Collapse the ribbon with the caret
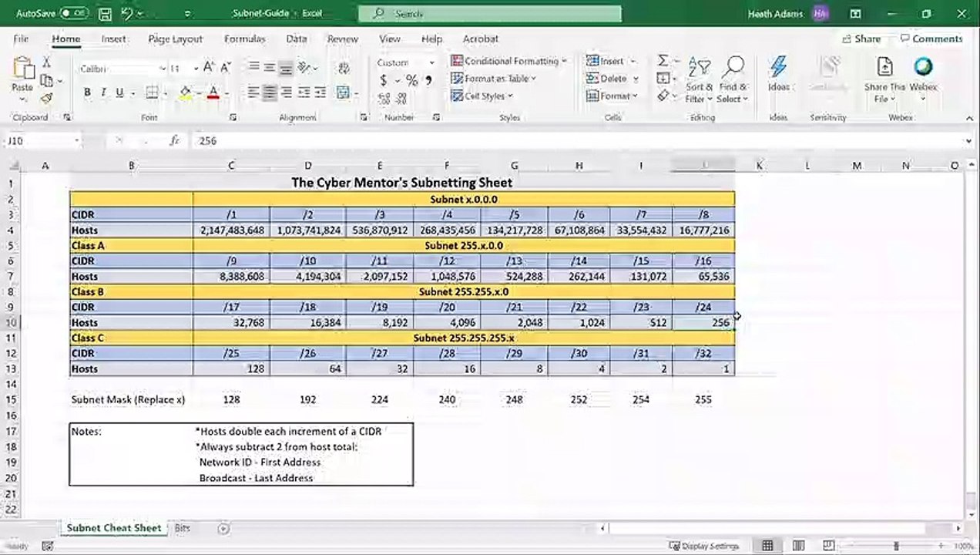This screenshot has width=980, height=555. (x=968, y=118)
